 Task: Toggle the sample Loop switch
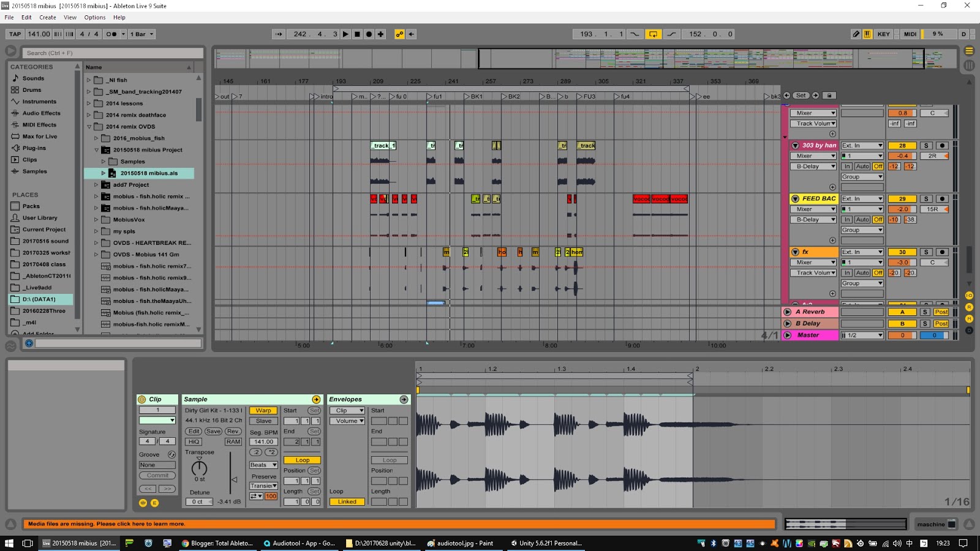point(303,460)
